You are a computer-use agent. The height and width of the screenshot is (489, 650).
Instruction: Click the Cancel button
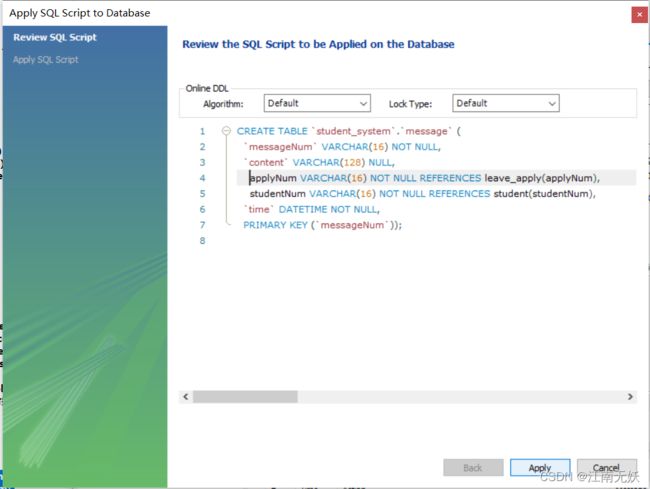[606, 468]
